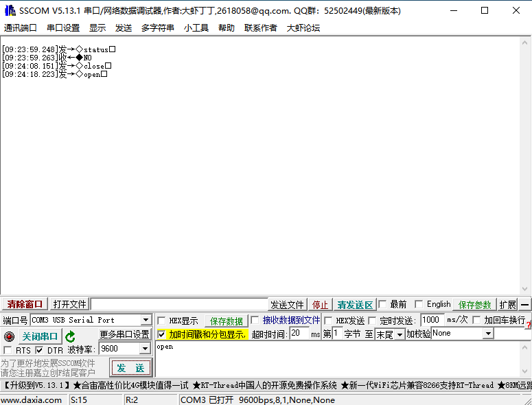This screenshot has width=532, height=405.
Task: Click the 关闭串口 button
Action: [40, 336]
